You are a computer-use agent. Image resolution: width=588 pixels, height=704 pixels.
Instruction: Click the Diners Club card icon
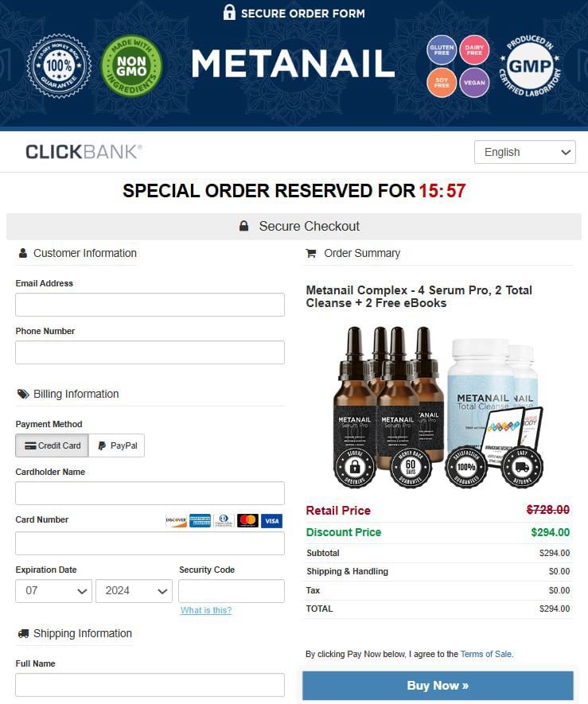[224, 519]
